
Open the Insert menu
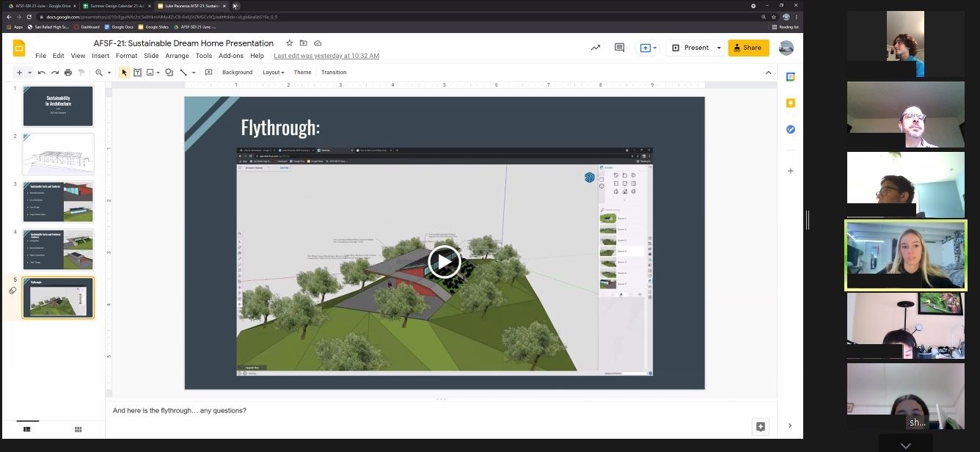[x=100, y=56]
